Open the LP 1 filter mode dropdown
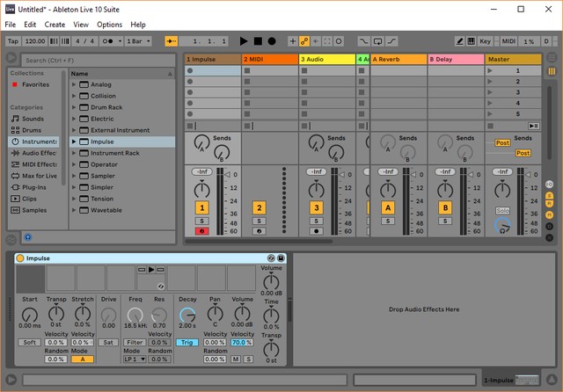Viewport: 563px width, 392px height. pos(134,359)
